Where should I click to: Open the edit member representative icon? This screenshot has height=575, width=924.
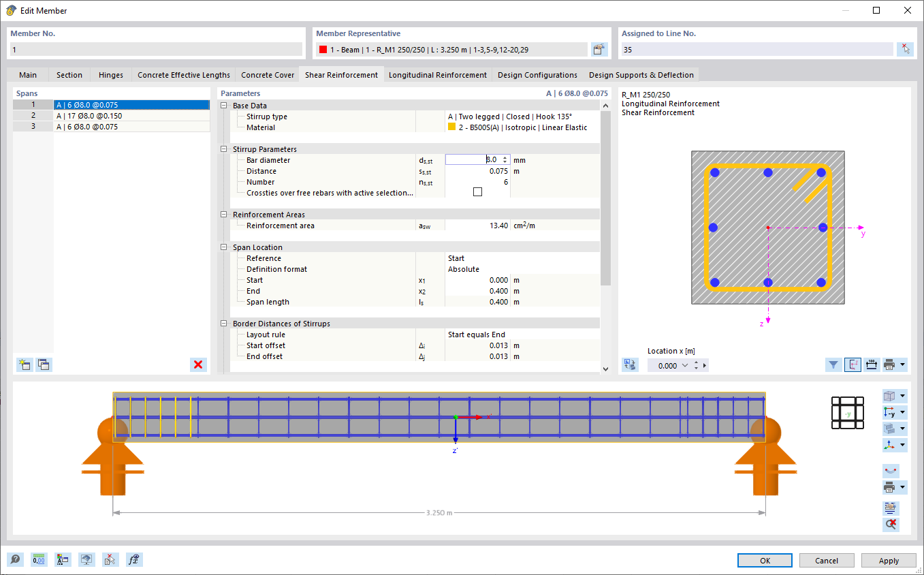599,49
